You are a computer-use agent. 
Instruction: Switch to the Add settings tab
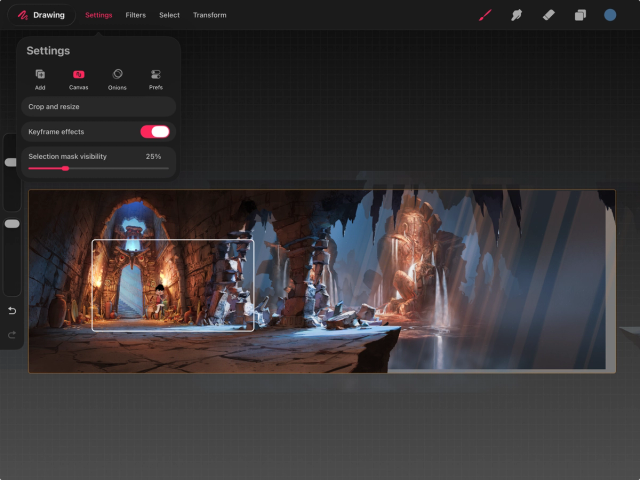(x=40, y=79)
